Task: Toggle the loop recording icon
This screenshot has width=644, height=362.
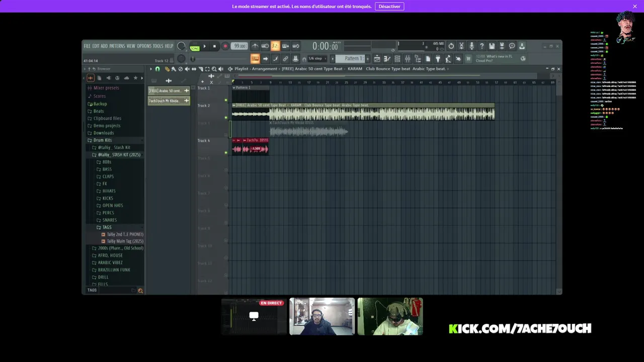Action: point(296,46)
